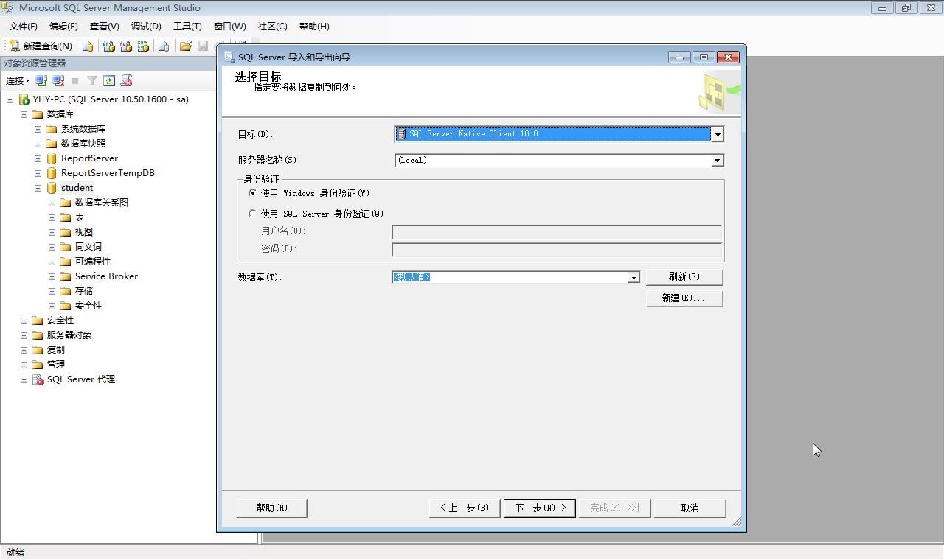Expand the 表 tables folder
944x560 pixels.
[52, 217]
